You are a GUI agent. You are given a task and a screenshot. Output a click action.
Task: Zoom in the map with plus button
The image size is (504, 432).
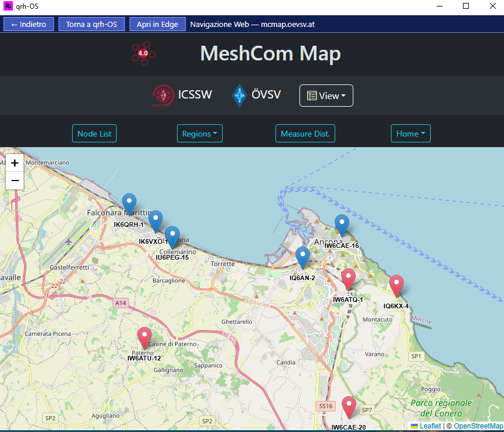click(15, 163)
